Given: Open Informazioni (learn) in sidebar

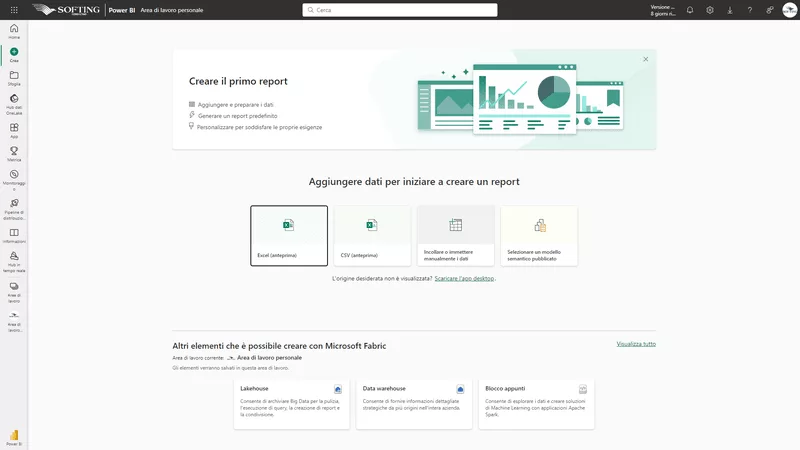Looking at the screenshot, I should (14, 236).
